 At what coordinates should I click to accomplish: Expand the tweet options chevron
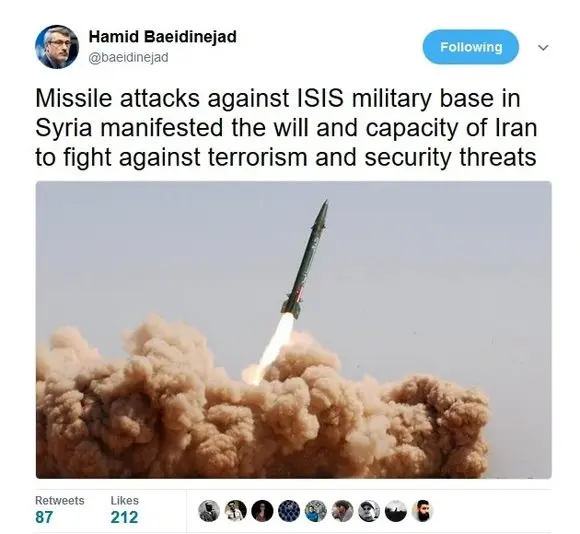543,48
